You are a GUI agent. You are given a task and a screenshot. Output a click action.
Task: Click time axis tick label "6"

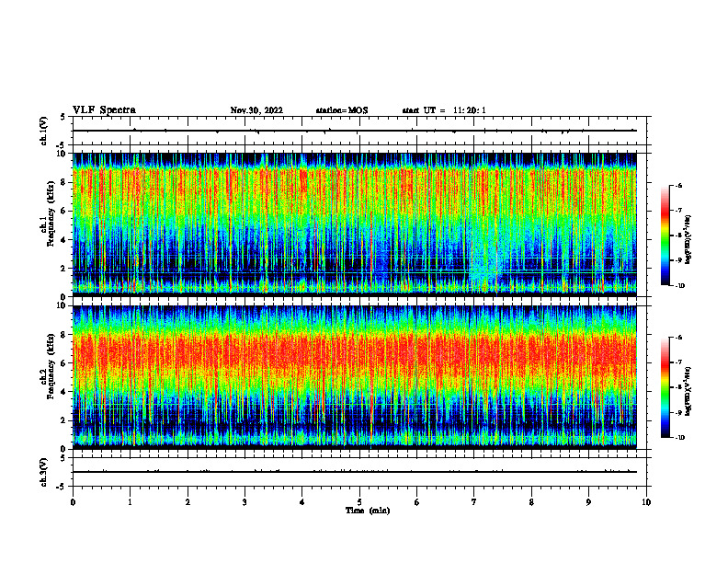[417, 502]
